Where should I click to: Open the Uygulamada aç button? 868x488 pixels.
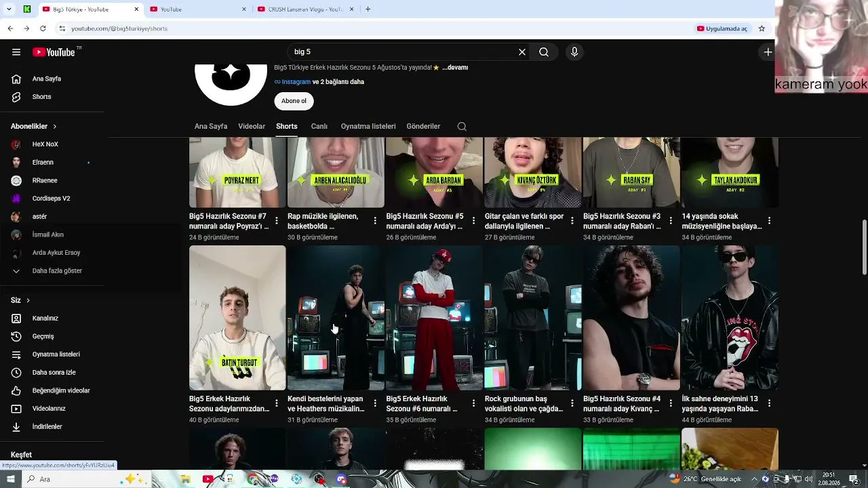pos(722,28)
